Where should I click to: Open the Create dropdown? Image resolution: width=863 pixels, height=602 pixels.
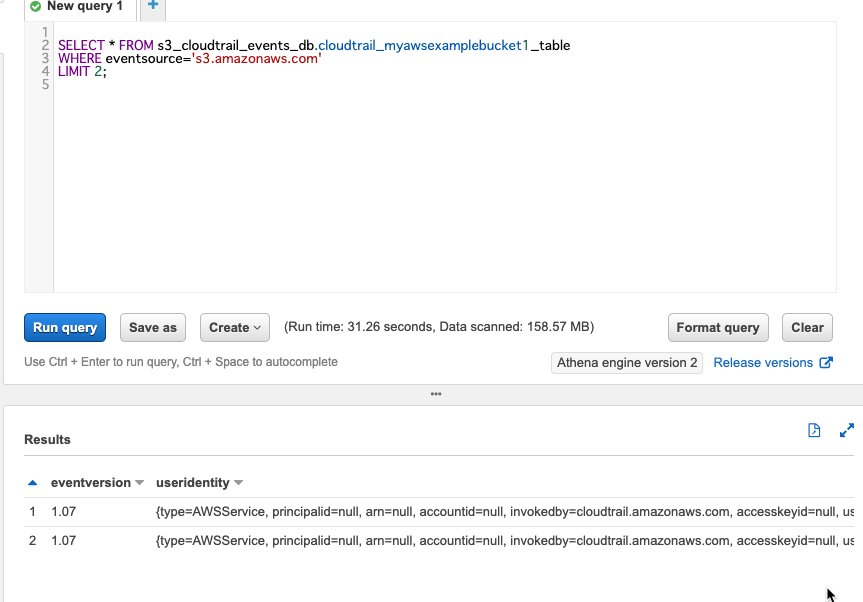235,327
